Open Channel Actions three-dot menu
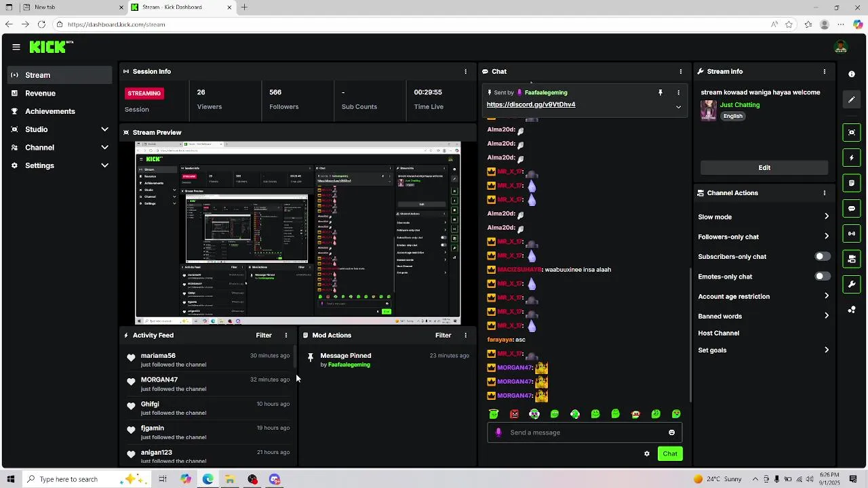The width and height of the screenshot is (868, 488). pos(825,193)
